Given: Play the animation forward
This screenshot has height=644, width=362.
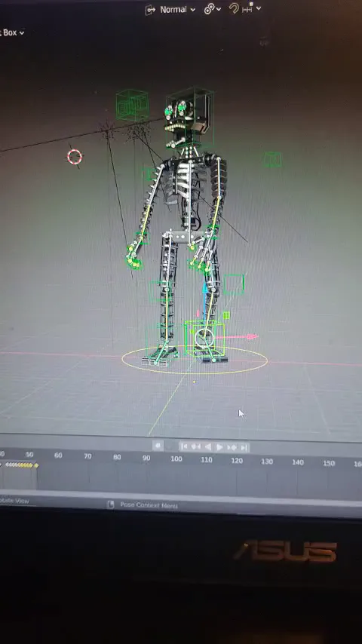Looking at the screenshot, I should click(x=219, y=447).
